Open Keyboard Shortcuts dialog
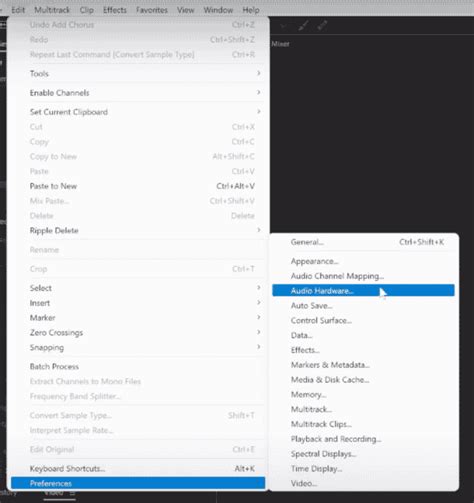Image resolution: width=474 pixels, height=503 pixels. [x=138, y=468]
